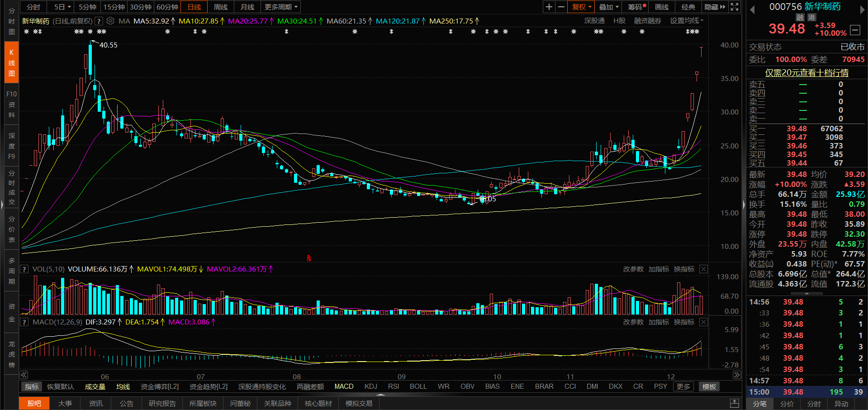
Task: Zoom out chart with minus icon
Action: (x=561, y=7)
